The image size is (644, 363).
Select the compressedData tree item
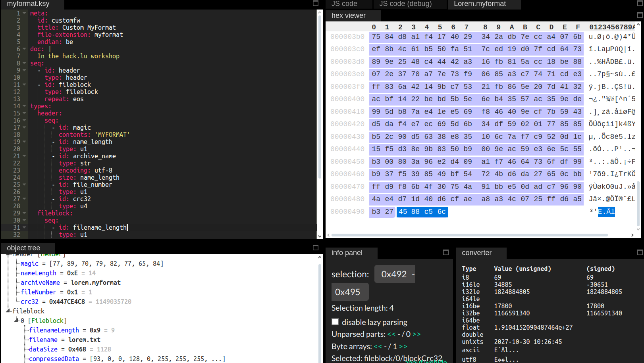click(127, 359)
